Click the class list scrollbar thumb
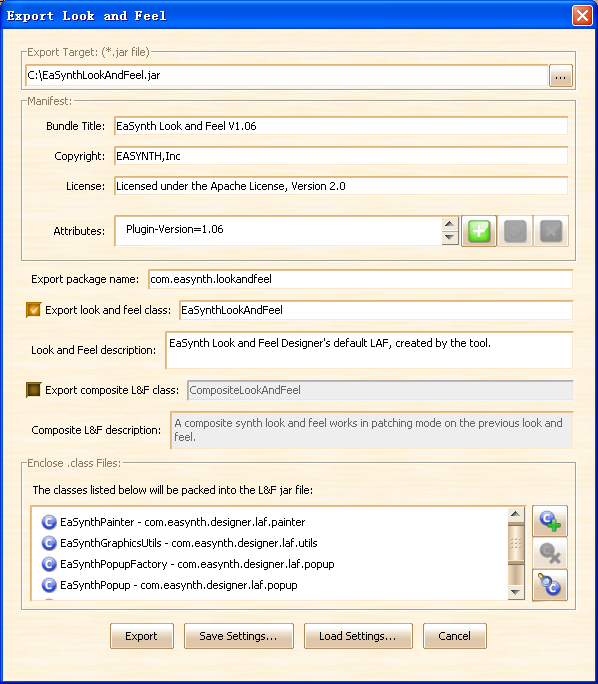The height and width of the screenshot is (684, 598). 516,543
